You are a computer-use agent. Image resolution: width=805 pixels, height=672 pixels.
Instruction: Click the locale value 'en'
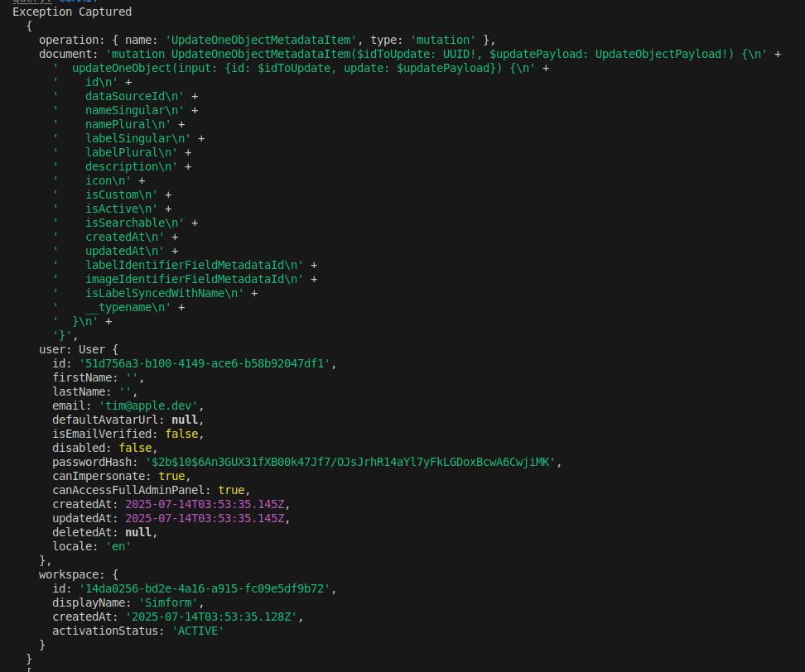tap(118, 547)
